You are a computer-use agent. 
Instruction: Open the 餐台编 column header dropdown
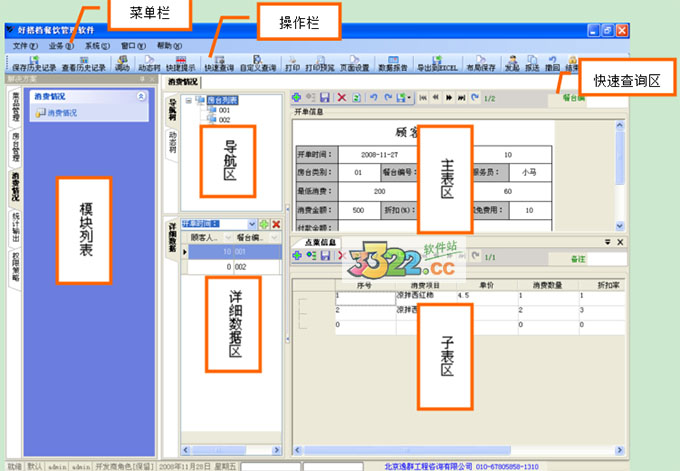pyautogui.click(x=274, y=237)
